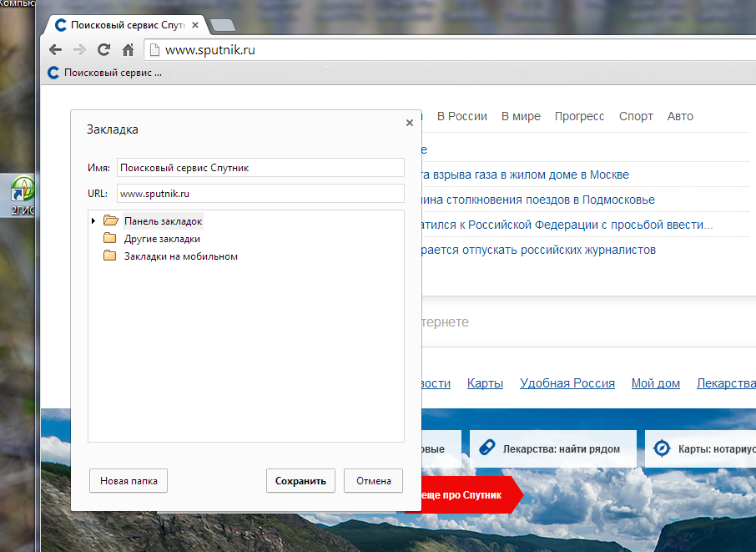Click the Новая папка button
Image resolution: width=756 pixels, height=552 pixels.
tap(129, 480)
